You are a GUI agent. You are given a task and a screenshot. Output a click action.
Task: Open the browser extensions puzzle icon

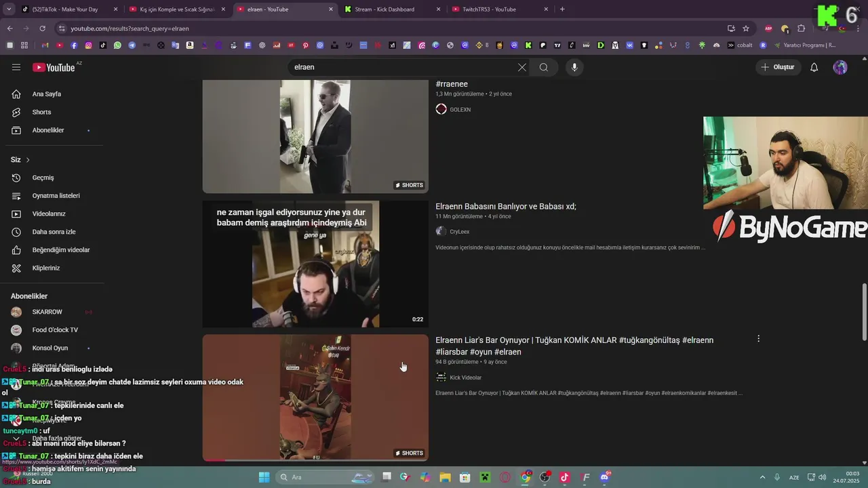click(801, 28)
